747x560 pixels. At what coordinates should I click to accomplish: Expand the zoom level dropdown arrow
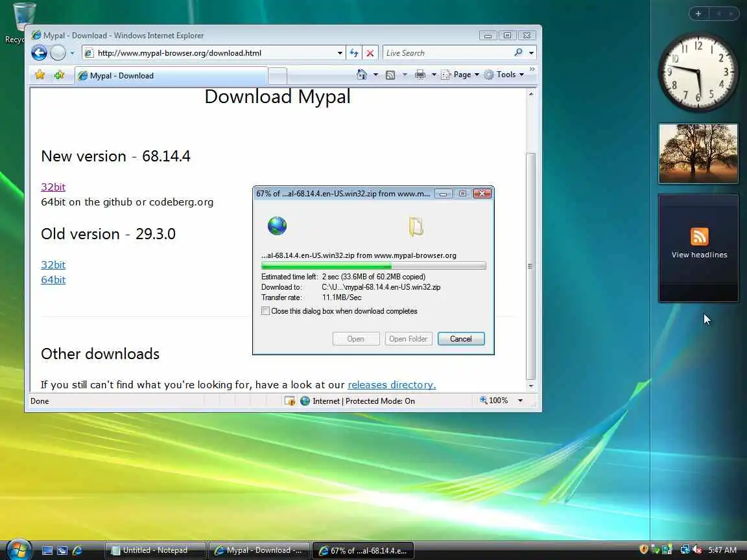tap(520, 401)
